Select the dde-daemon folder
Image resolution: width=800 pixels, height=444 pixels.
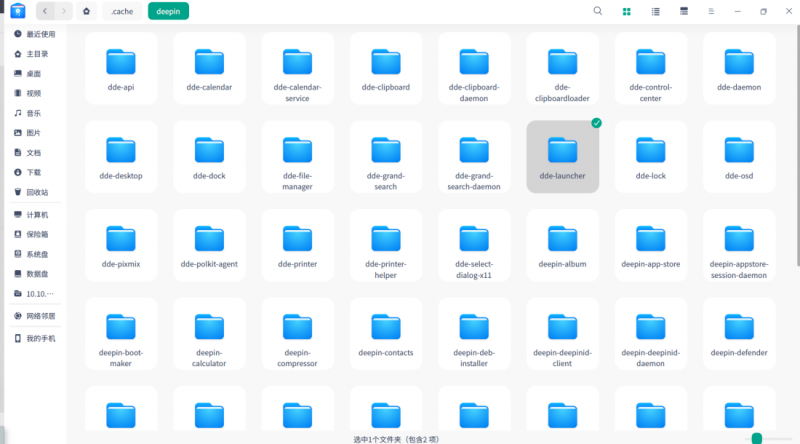tap(739, 68)
